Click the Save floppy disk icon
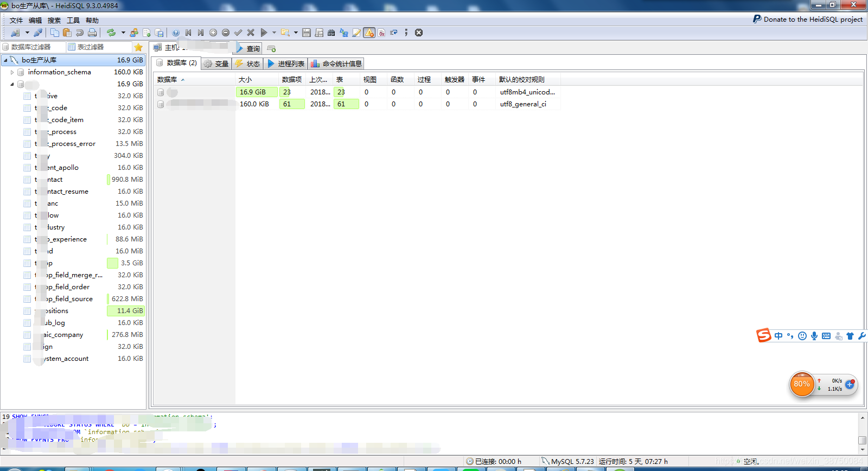Screen dimensions: 868x471 click(x=307, y=33)
